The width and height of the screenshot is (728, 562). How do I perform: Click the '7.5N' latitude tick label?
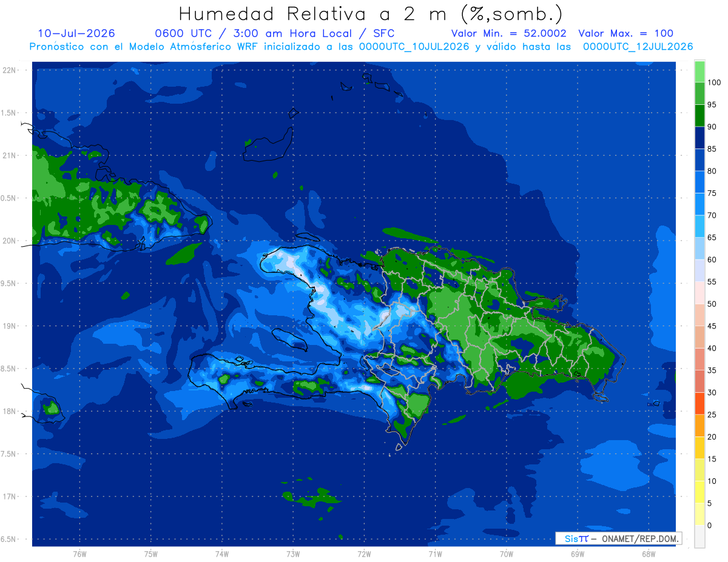(8, 454)
